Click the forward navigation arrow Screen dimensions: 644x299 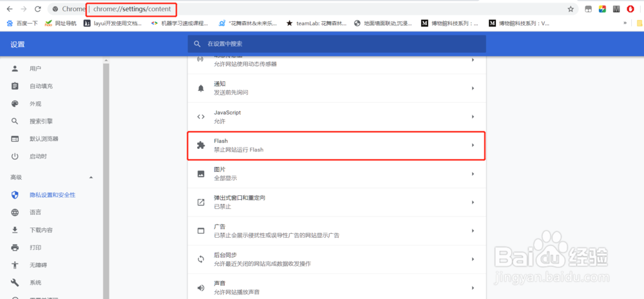point(23,9)
